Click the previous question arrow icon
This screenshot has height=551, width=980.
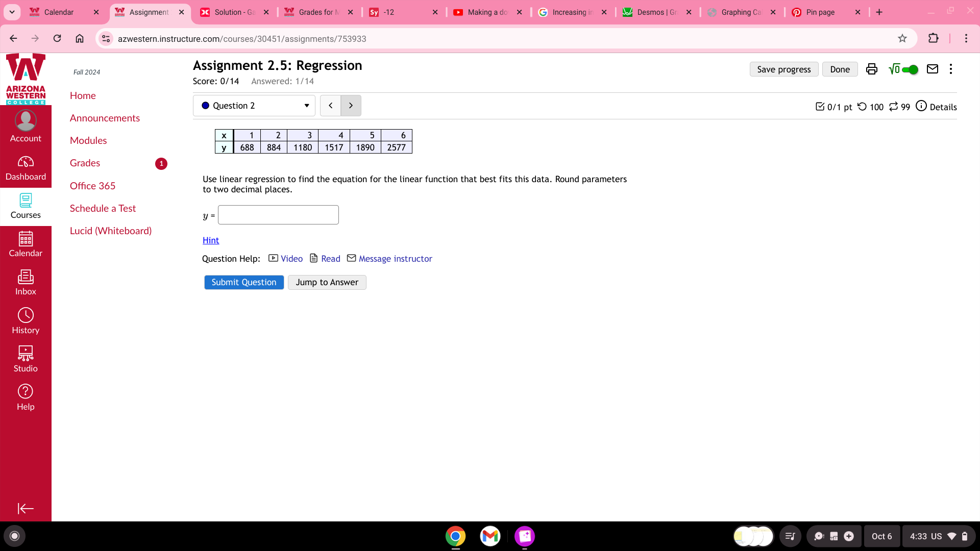[x=330, y=105]
